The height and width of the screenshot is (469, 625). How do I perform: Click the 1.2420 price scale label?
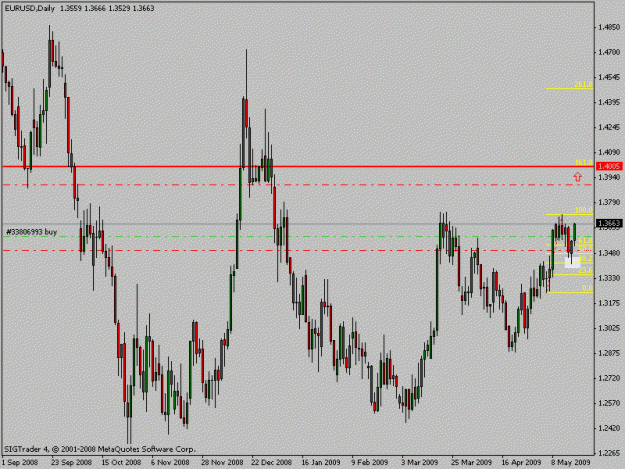[x=609, y=428]
